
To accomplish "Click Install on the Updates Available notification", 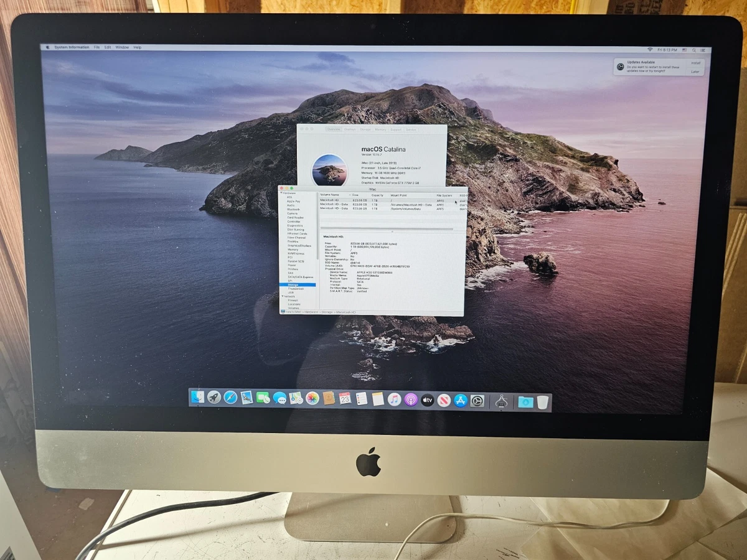I will click(695, 63).
